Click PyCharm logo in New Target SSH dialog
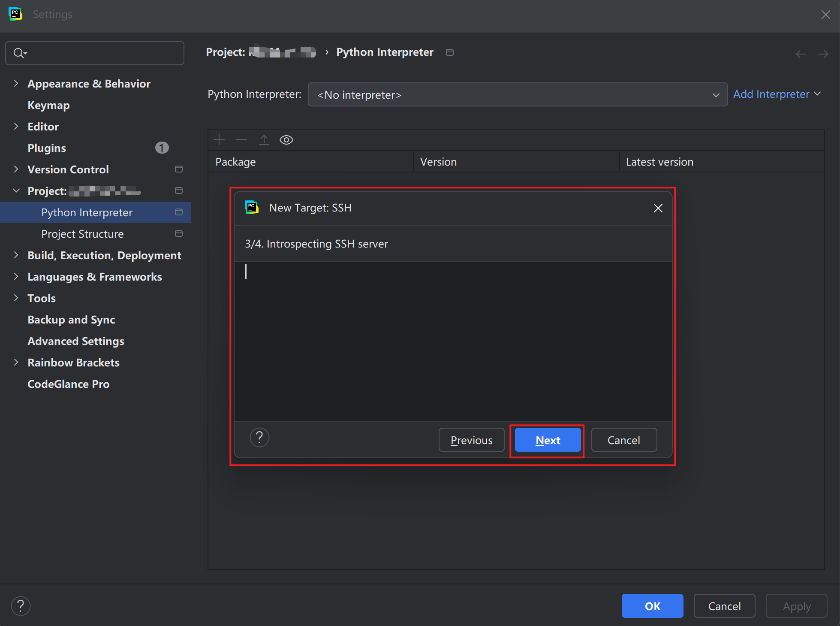840x626 pixels. click(x=252, y=208)
